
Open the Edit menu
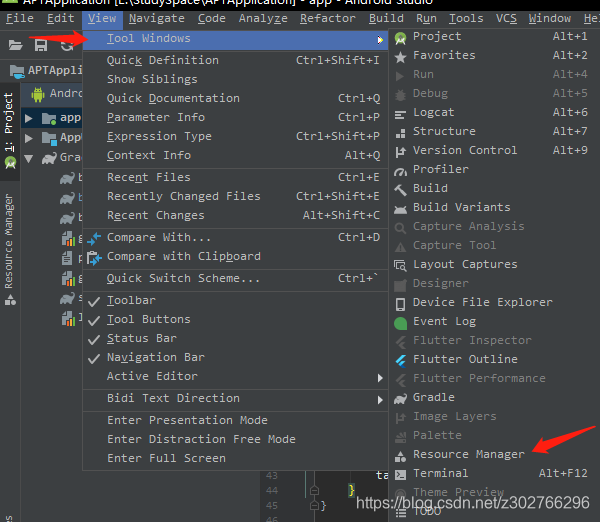click(60, 18)
